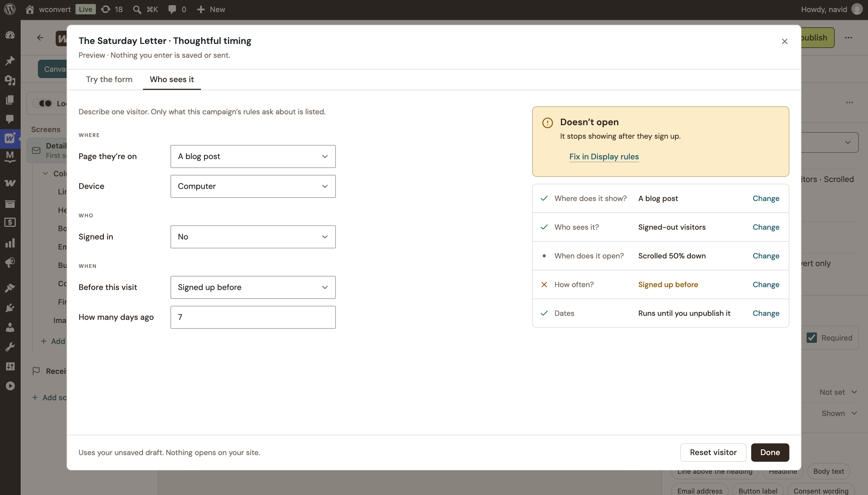The width and height of the screenshot is (868, 495).
Task: Open Users icon in admin sidebar
Action: point(10,327)
